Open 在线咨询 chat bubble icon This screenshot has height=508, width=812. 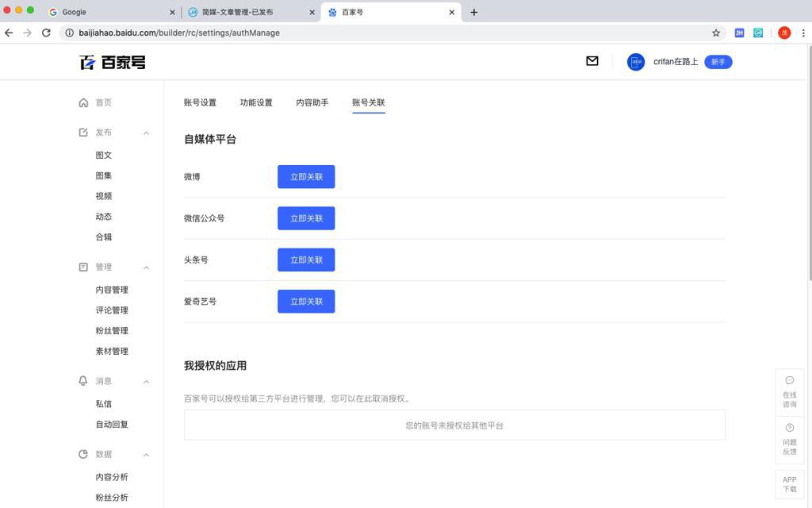click(x=789, y=380)
